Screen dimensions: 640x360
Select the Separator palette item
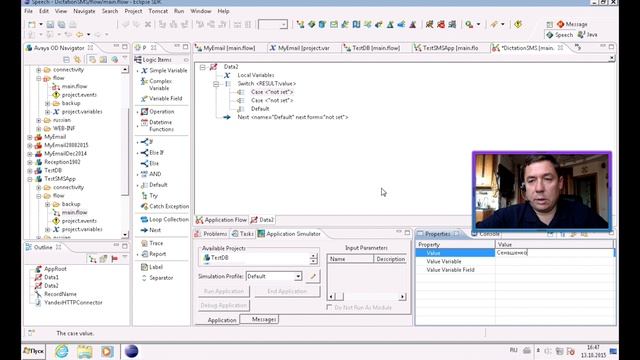[157, 278]
